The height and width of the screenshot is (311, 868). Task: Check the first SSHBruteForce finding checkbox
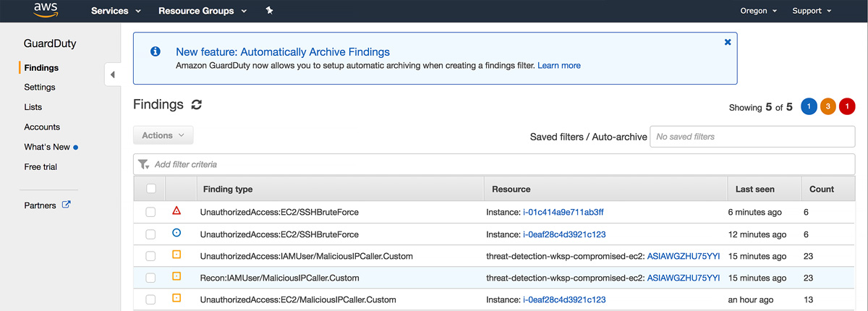(x=150, y=212)
